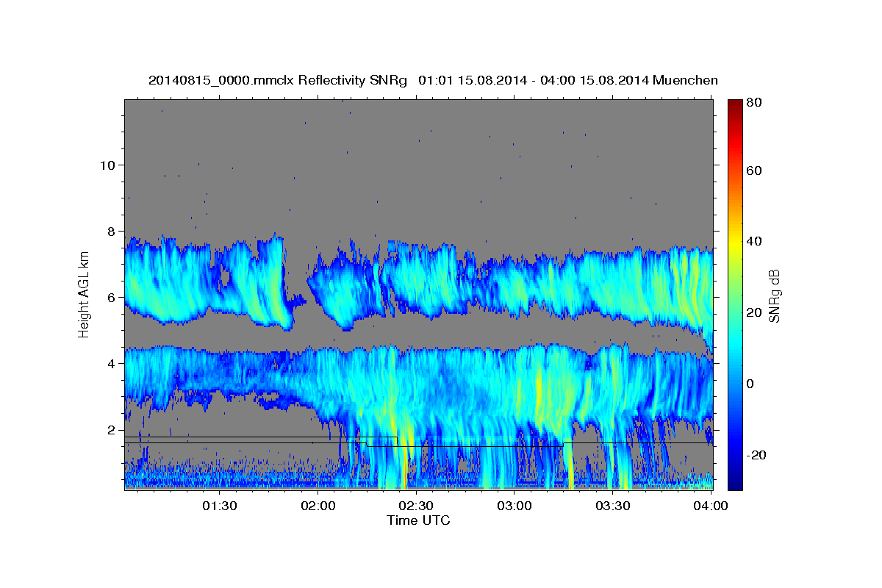Viewport: 882px width, 588px height.
Task: Click the 02:00 time tick label
Action: (x=318, y=506)
